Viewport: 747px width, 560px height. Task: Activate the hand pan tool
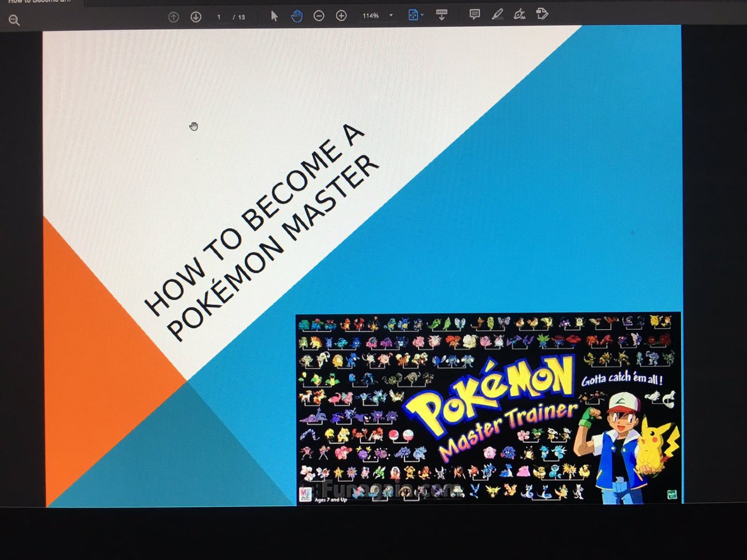296,16
